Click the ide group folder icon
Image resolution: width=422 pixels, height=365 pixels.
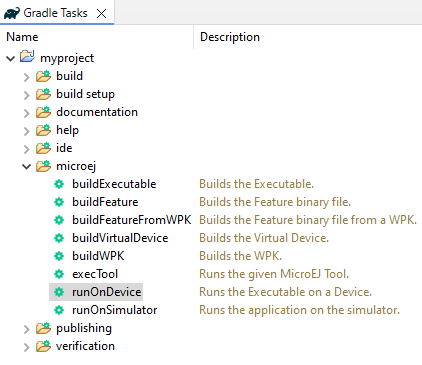44,148
